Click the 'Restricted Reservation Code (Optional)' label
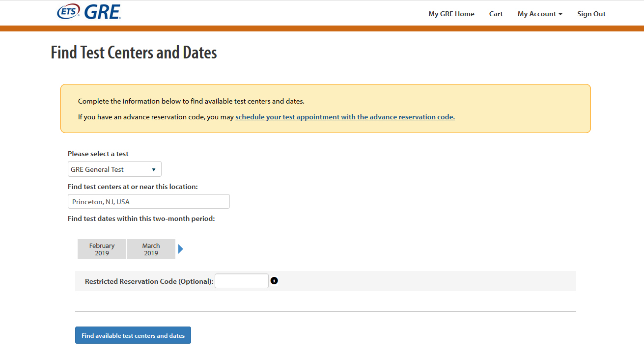 click(149, 281)
